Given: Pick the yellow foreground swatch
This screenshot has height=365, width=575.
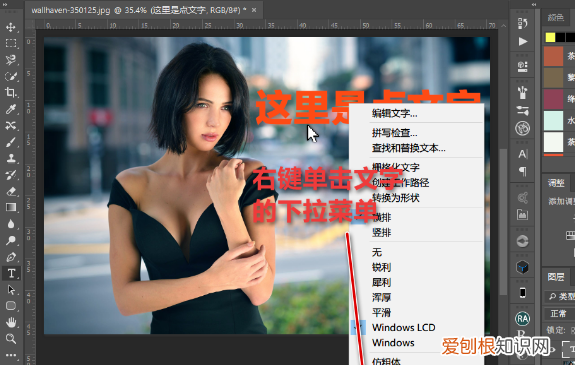Looking at the screenshot, I should click(x=550, y=37).
